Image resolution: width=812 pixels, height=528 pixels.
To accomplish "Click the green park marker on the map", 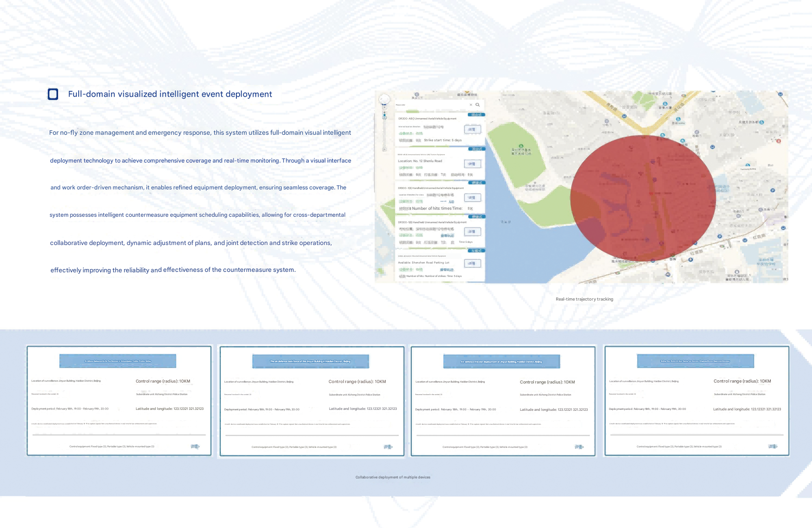I will click(521, 146).
